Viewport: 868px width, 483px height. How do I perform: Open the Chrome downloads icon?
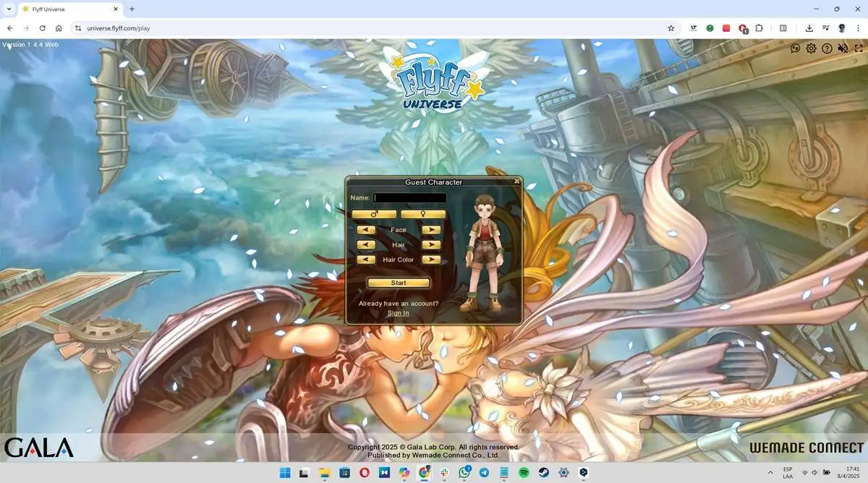click(x=809, y=27)
